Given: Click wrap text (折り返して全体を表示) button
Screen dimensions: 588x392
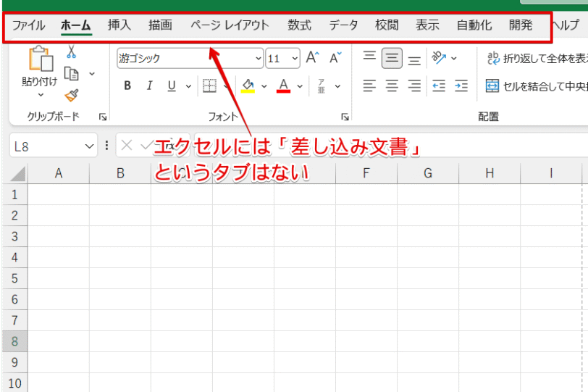Looking at the screenshot, I should click(x=537, y=58).
